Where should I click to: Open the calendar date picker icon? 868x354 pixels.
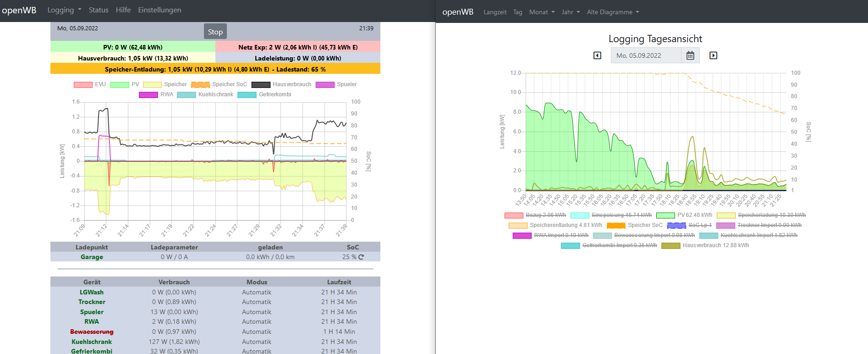click(x=690, y=55)
